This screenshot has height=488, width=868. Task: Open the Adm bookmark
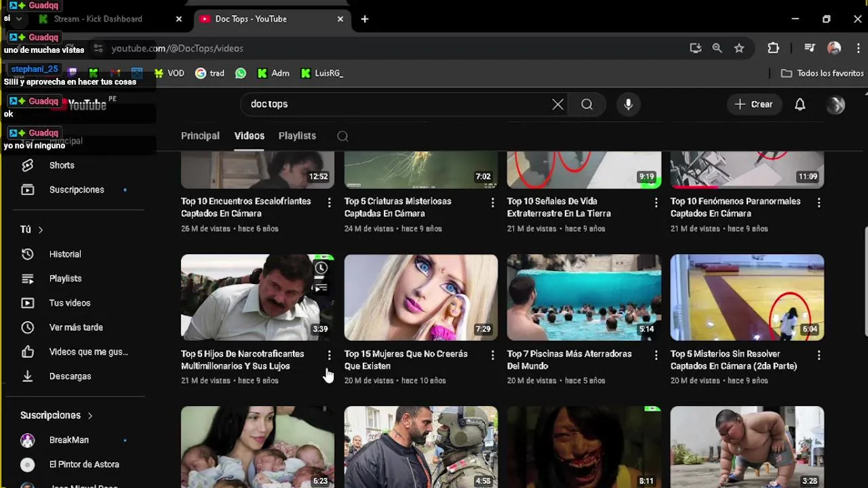(273, 73)
